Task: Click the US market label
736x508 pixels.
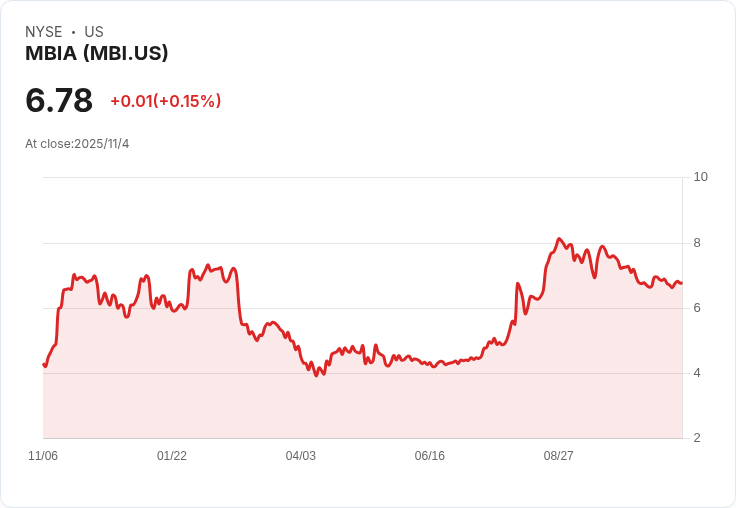Action: coord(94,32)
